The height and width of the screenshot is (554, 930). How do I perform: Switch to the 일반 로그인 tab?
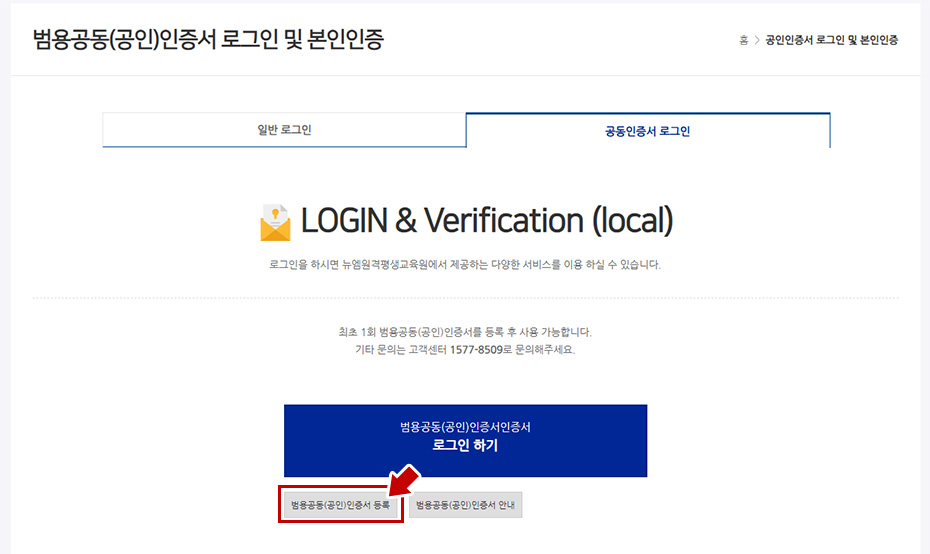click(284, 130)
